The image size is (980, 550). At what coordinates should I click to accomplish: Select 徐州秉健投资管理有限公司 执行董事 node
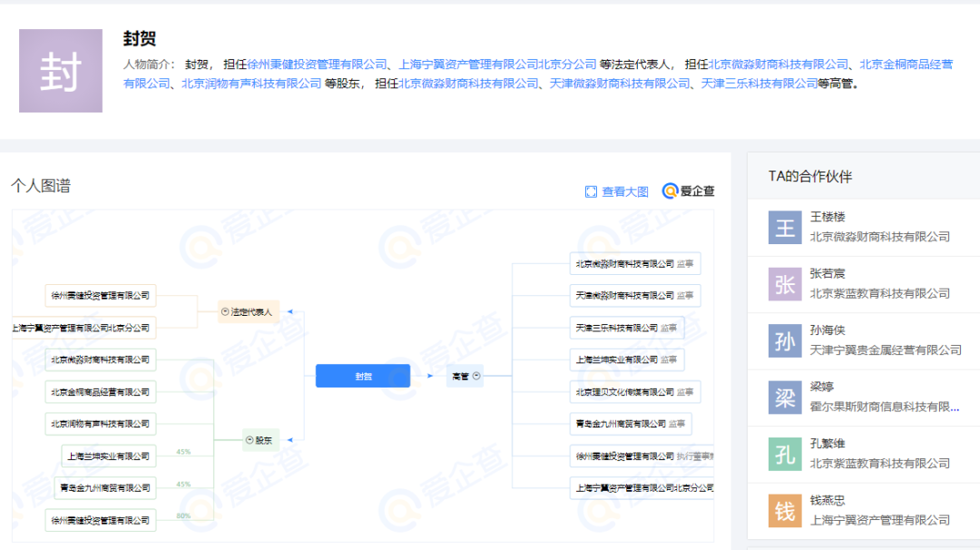tap(642, 457)
